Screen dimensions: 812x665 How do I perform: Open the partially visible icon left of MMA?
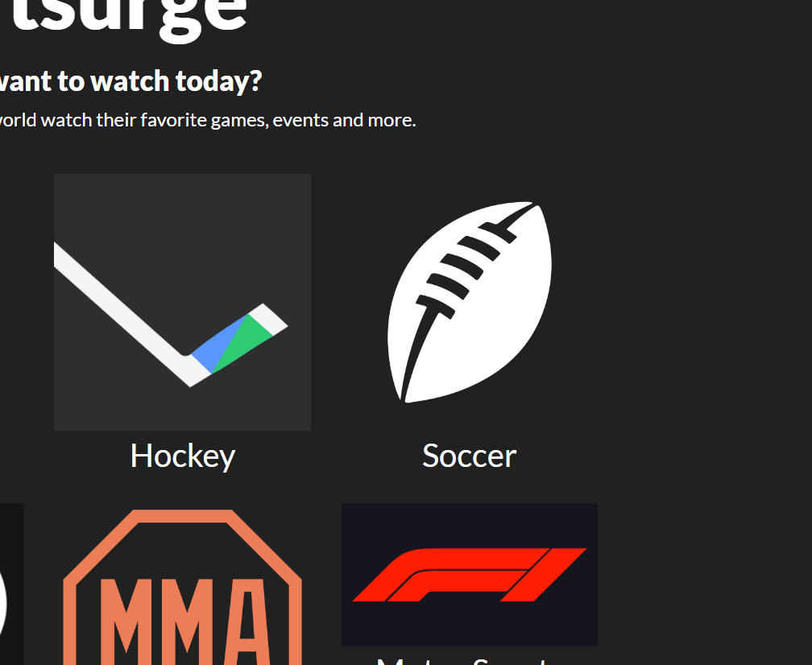coord(11,584)
